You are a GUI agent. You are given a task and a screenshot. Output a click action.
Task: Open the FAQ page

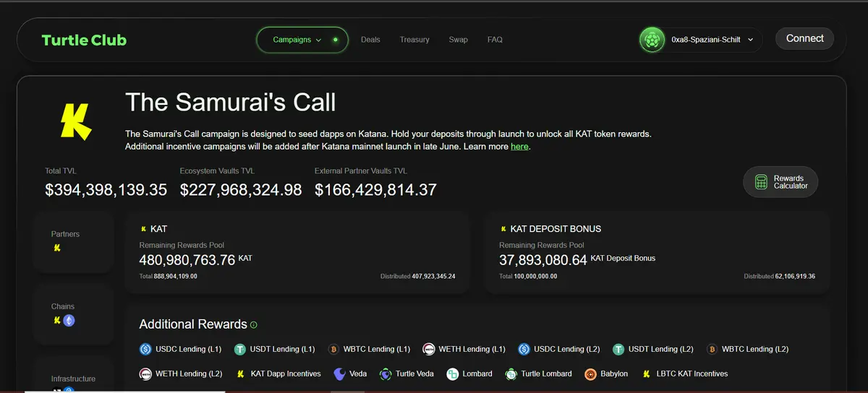pos(495,40)
